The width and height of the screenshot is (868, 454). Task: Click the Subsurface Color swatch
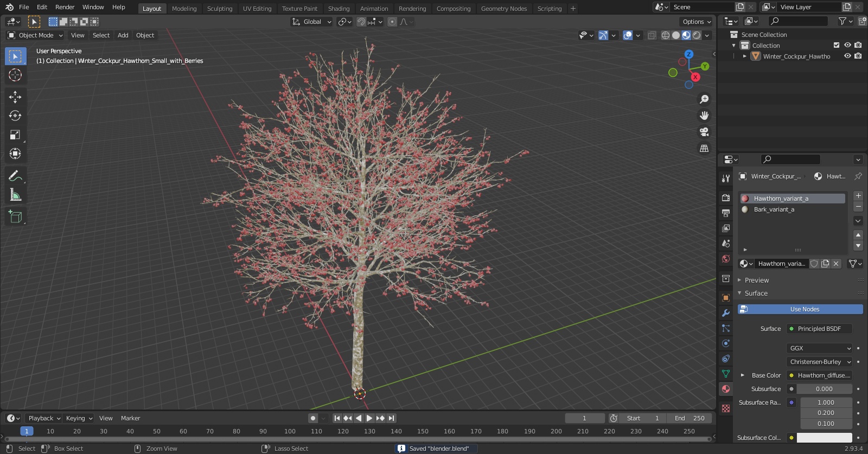tap(825, 438)
